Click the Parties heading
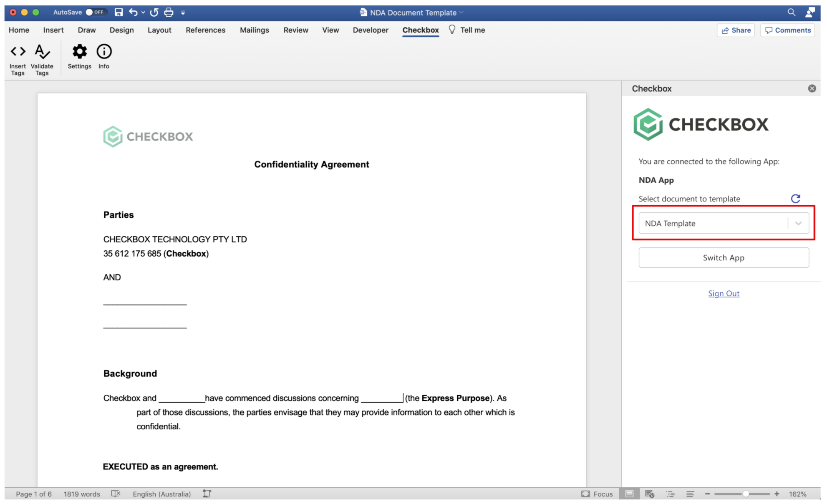Image resolution: width=827 pixels, height=504 pixels. click(119, 215)
